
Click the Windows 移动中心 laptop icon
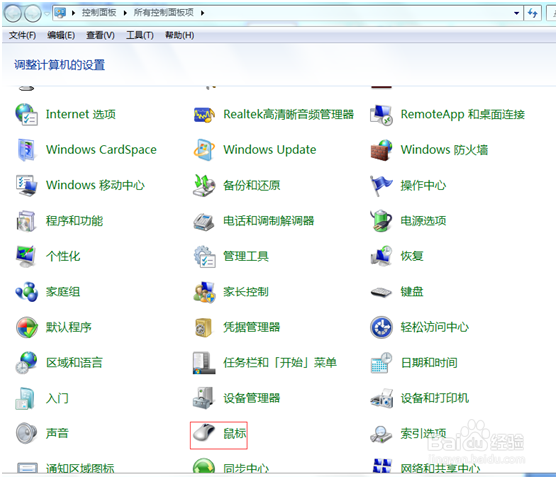click(x=26, y=185)
